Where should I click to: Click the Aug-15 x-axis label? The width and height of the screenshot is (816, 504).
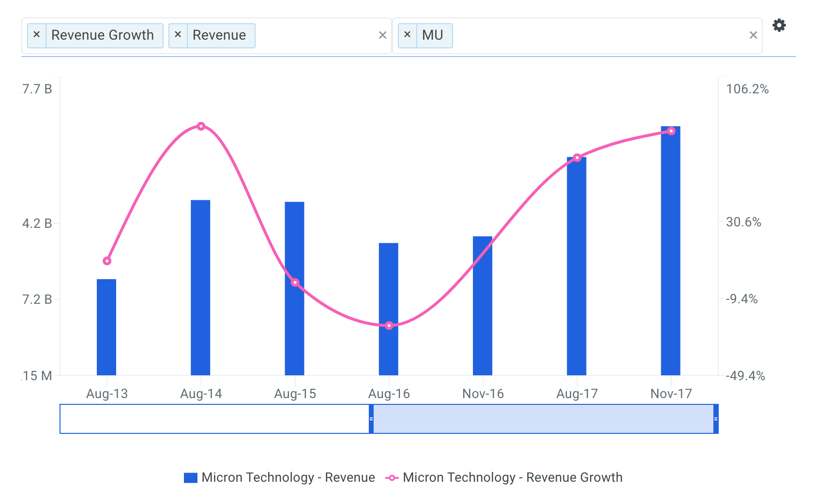(295, 394)
